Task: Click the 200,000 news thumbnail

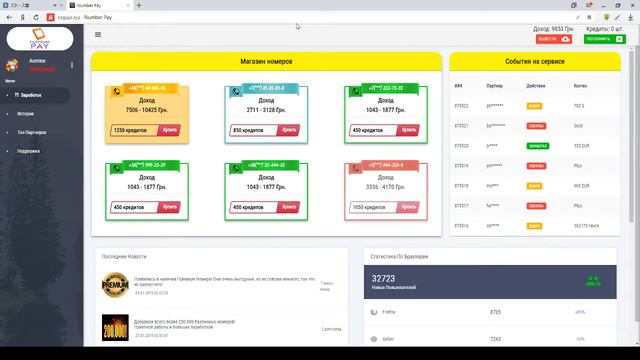Action: (x=115, y=327)
